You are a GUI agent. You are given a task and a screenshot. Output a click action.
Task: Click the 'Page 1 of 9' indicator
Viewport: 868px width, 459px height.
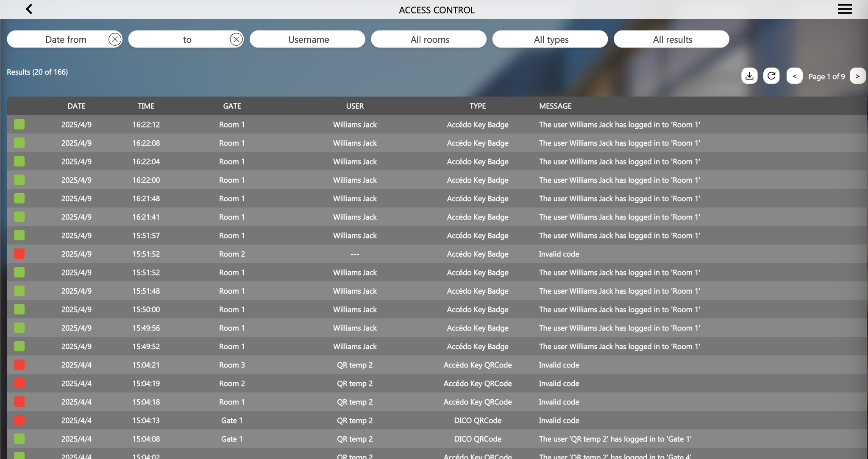coord(826,76)
